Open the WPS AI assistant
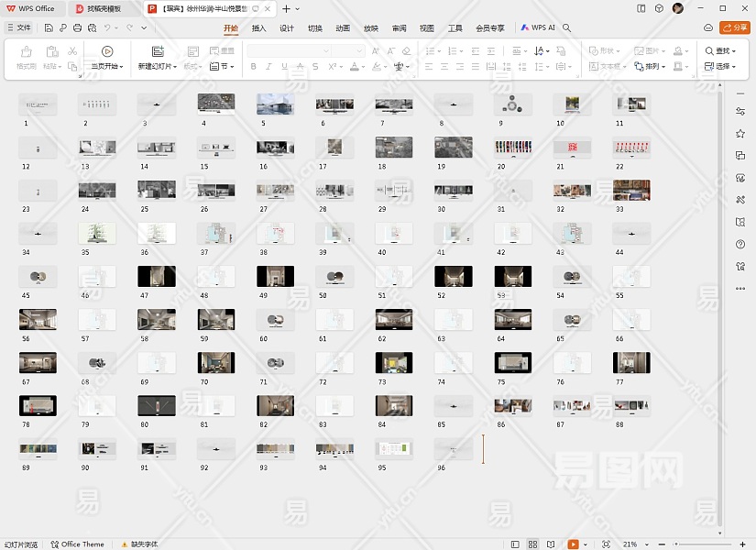Image resolution: width=756 pixels, height=550 pixels. point(538,28)
